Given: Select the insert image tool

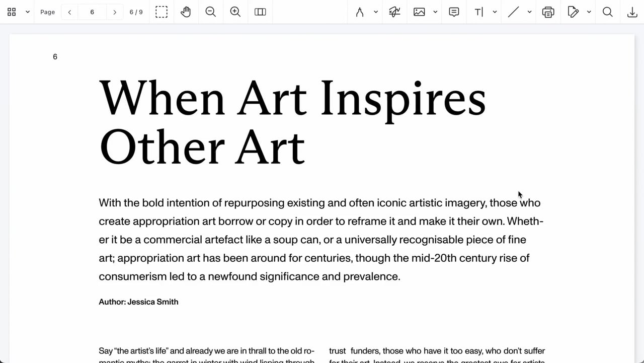Looking at the screenshot, I should coord(419,12).
